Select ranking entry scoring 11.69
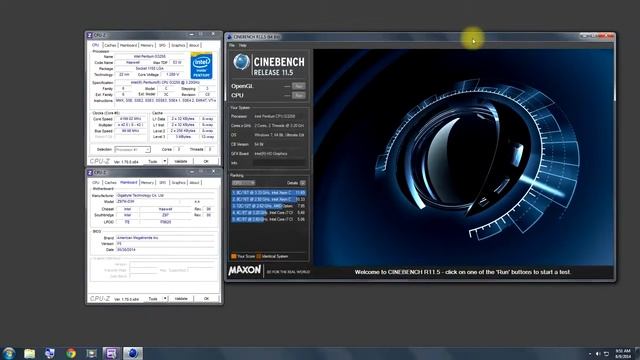The height and width of the screenshot is (360, 640). 269,192
